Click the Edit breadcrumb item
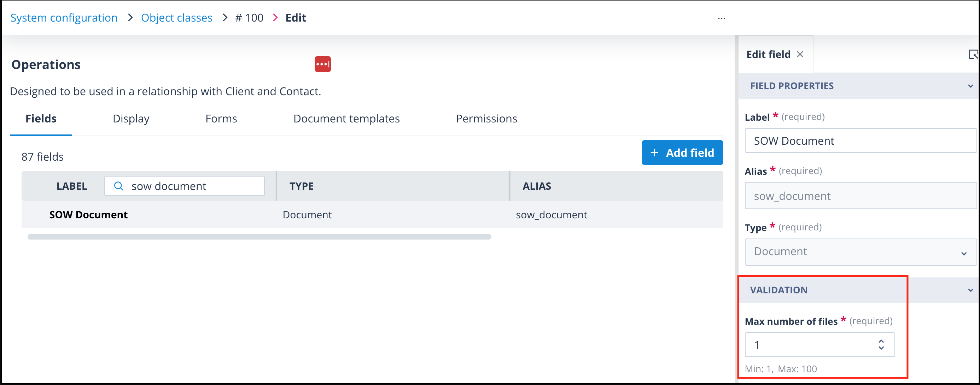This screenshot has height=385, width=980. click(x=296, y=18)
